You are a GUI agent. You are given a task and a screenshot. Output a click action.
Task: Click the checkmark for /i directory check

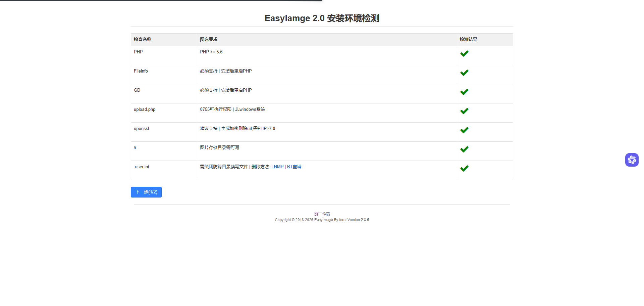coord(465,149)
